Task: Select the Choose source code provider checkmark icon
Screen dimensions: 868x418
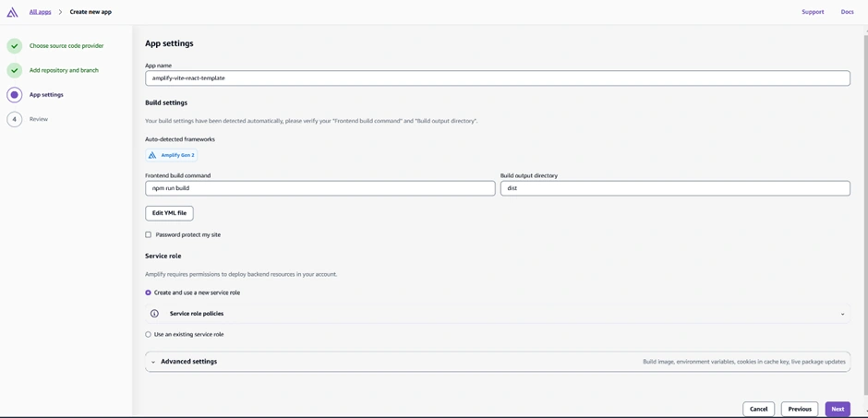Action: pos(15,46)
